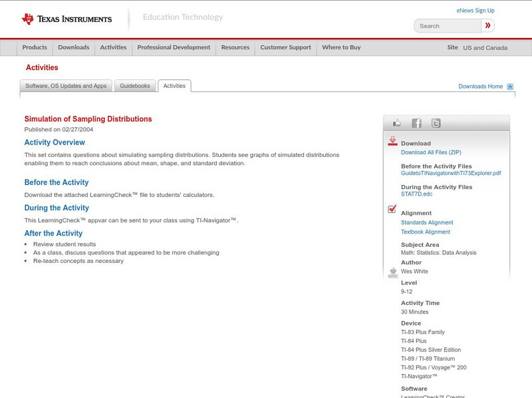Download the STAT7D.edc file
This screenshot has height=398, width=532.
(x=417, y=194)
